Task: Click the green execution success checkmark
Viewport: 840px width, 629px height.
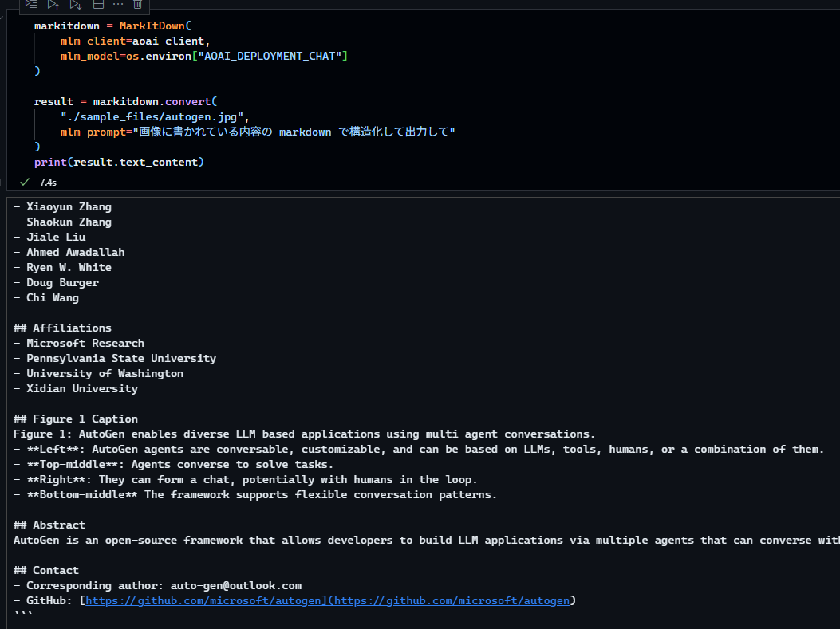Action: (25, 182)
